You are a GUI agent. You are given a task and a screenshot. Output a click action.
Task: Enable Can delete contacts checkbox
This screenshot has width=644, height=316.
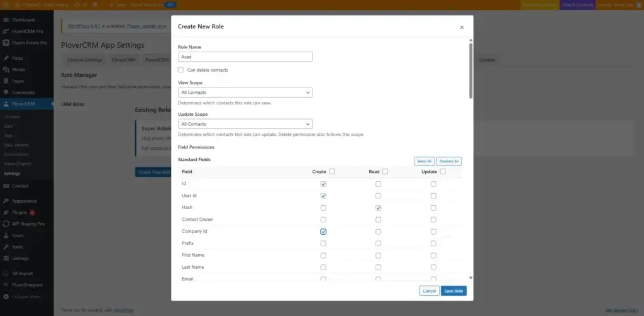click(180, 70)
